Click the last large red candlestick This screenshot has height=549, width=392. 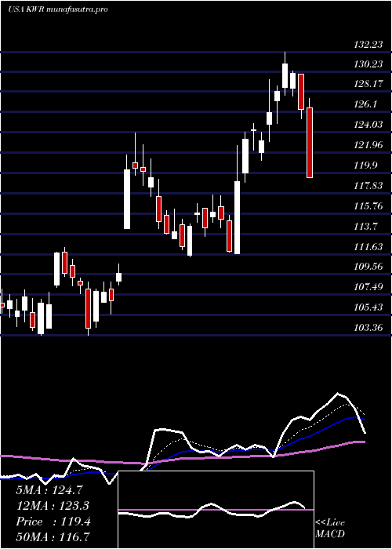[310, 143]
